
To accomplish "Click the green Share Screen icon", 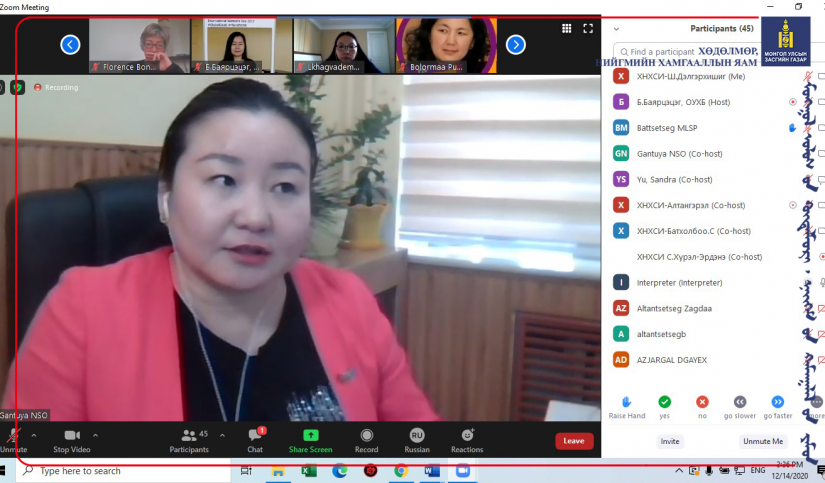I will [x=310, y=435].
